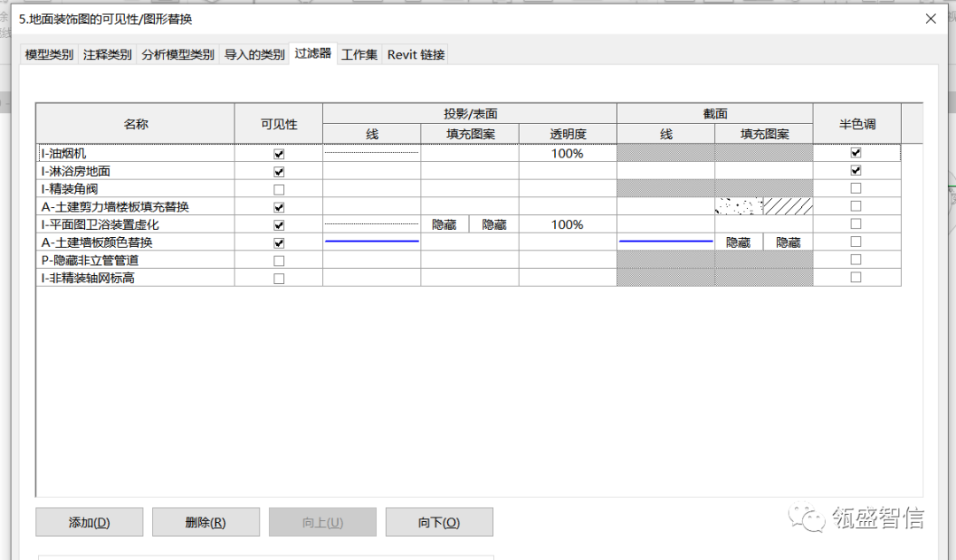
Task: Click first 隐藏 cut pattern for A-土建墙板颜色替换
Action: pyautogui.click(x=738, y=242)
